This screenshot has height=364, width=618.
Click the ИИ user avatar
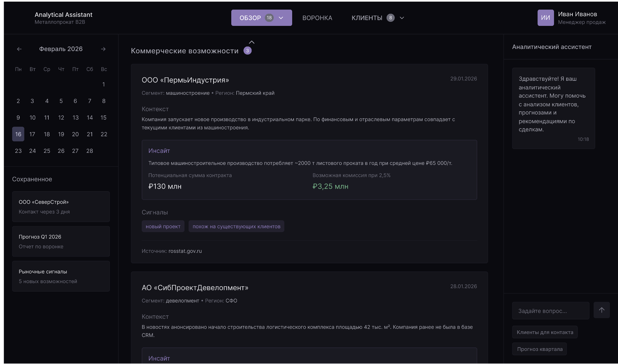click(x=545, y=18)
